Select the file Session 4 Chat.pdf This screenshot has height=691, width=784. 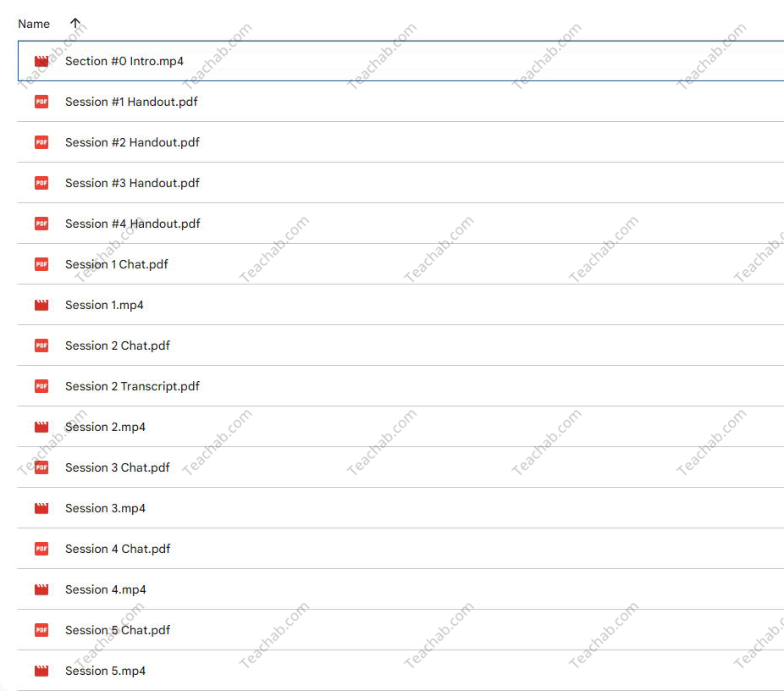(x=401, y=549)
